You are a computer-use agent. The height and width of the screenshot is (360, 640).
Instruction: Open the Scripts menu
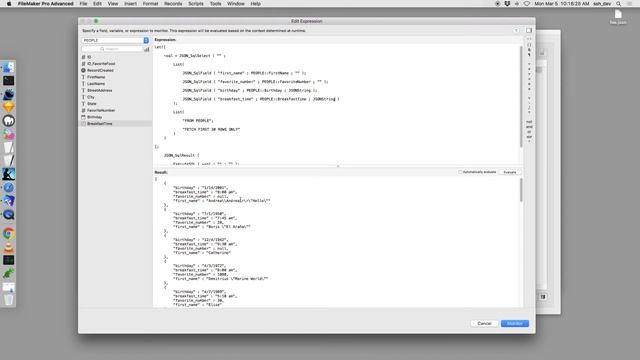point(196,4)
